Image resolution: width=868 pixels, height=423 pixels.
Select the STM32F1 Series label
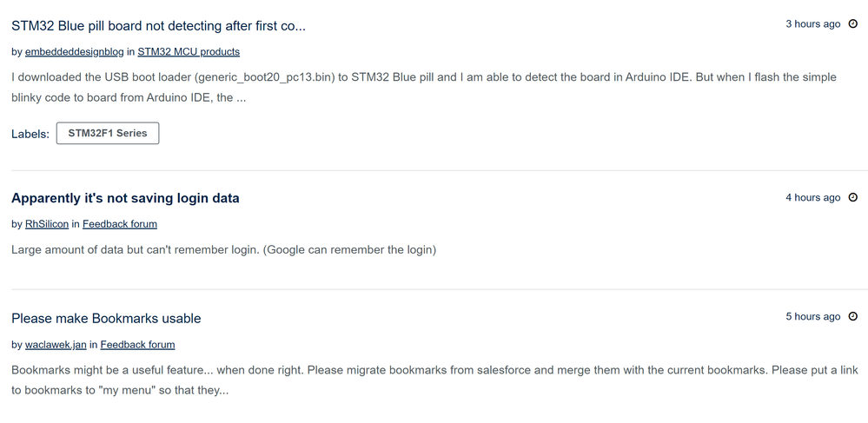(x=108, y=134)
